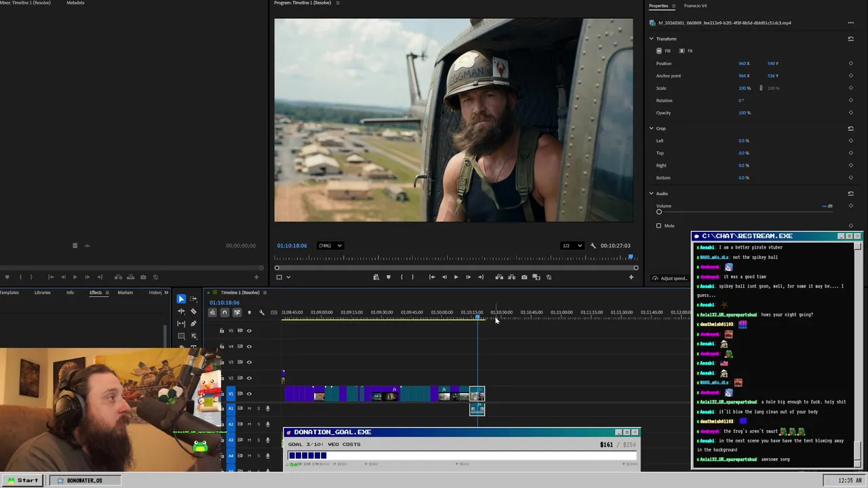This screenshot has width=868, height=488.
Task: Hide track V1 with eye toggle
Action: point(249,394)
